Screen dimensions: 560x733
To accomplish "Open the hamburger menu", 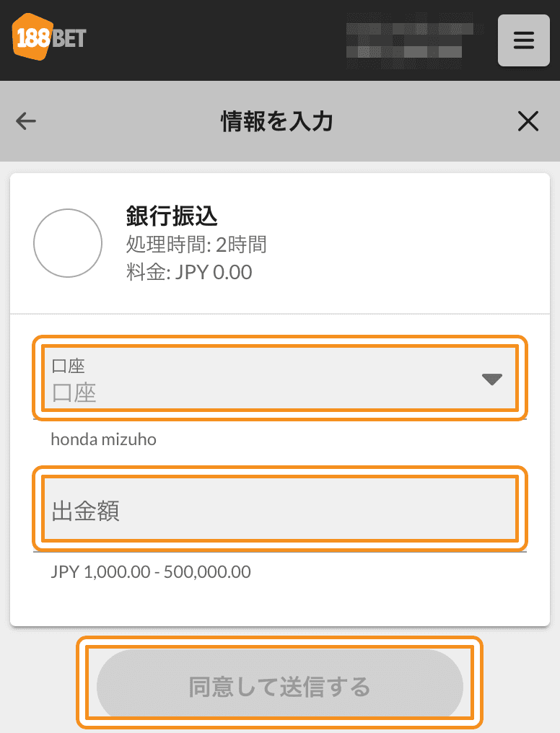I will pyautogui.click(x=523, y=40).
